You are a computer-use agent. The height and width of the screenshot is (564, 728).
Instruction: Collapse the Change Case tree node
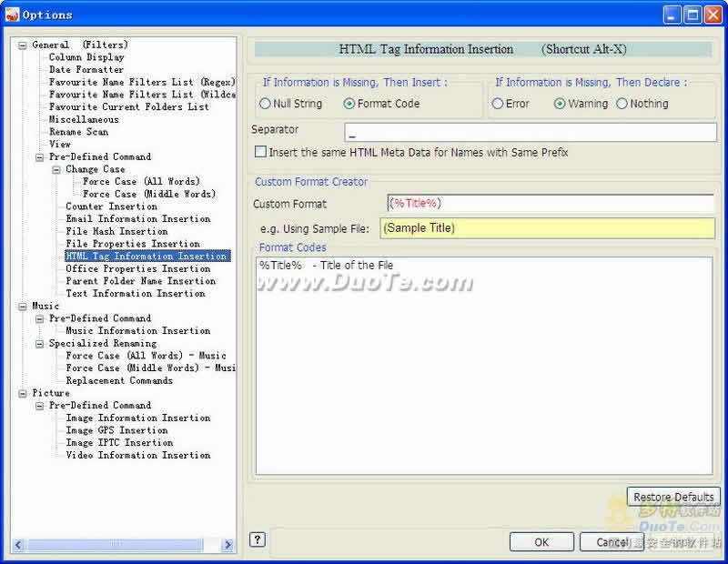tap(56, 170)
